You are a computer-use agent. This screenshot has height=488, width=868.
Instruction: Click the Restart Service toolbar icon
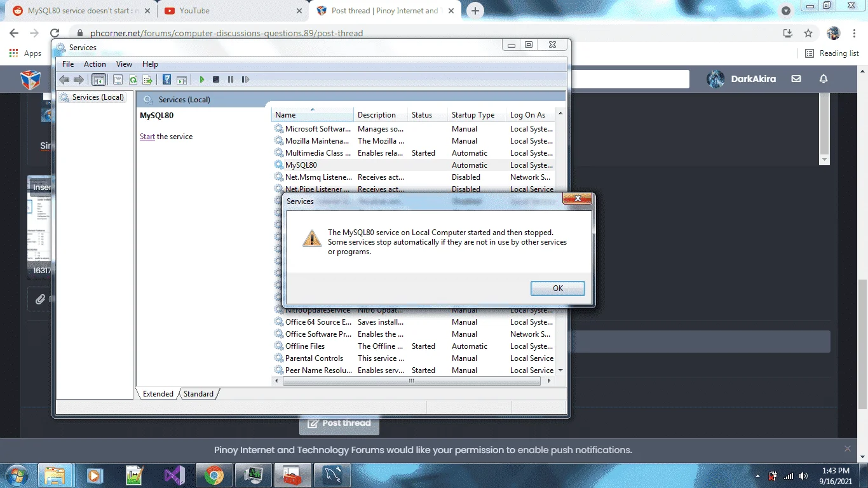click(245, 79)
